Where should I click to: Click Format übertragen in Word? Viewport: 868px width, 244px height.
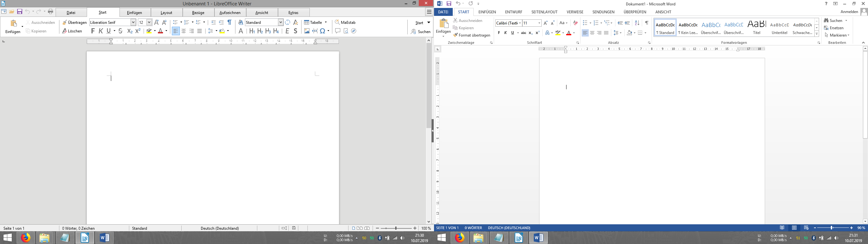coord(472,35)
